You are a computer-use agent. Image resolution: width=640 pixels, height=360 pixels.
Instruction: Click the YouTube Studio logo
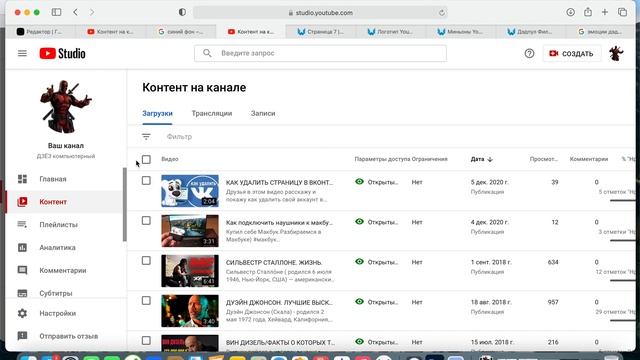[x=62, y=53]
